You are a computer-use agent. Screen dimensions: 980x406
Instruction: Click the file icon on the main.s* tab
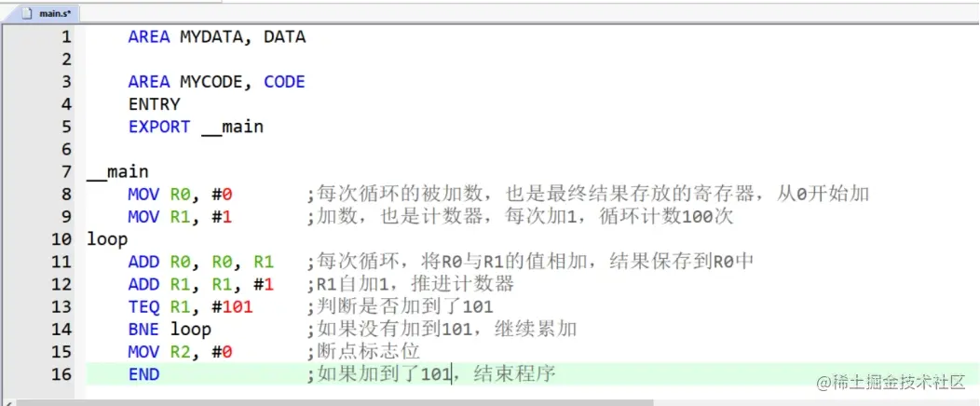click(28, 13)
